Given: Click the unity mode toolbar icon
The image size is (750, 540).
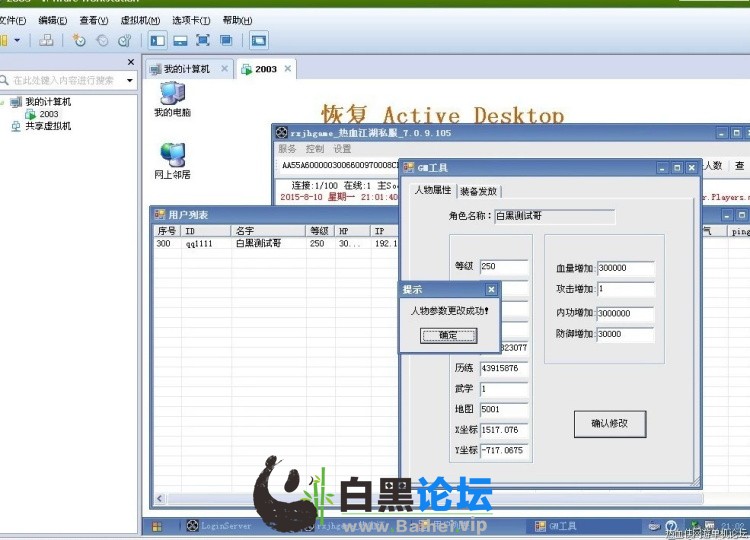Looking at the screenshot, I should tap(226, 41).
